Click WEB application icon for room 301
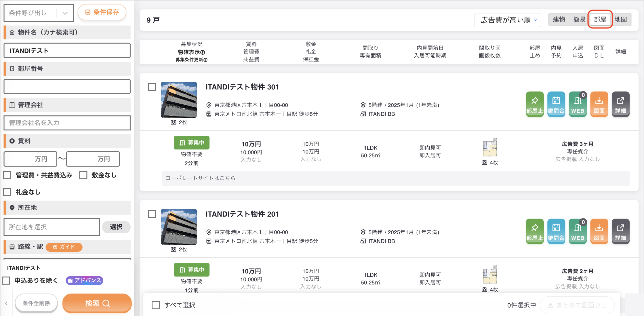The width and height of the screenshot is (644, 316). point(577,104)
